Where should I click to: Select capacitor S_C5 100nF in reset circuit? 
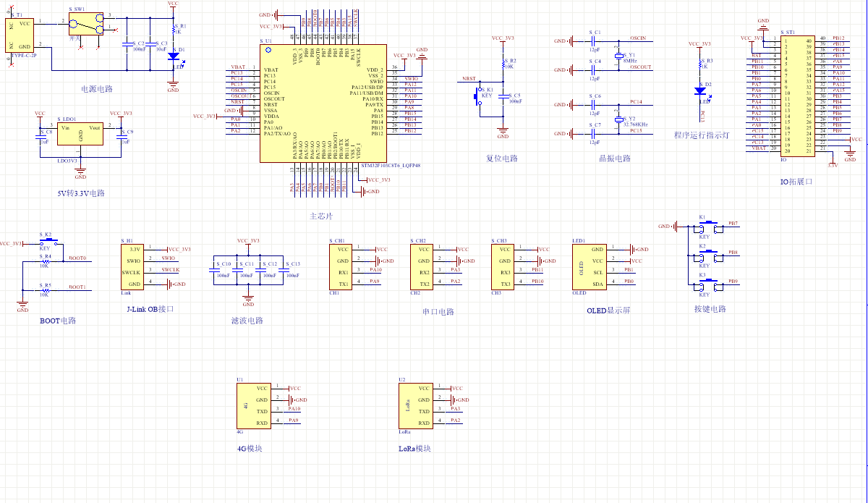pyautogui.click(x=503, y=97)
